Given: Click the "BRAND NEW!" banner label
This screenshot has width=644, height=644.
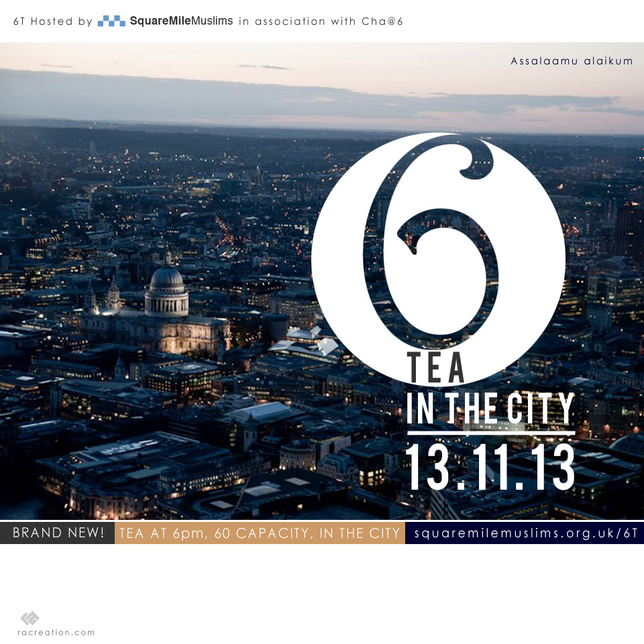Looking at the screenshot, I should [58, 533].
